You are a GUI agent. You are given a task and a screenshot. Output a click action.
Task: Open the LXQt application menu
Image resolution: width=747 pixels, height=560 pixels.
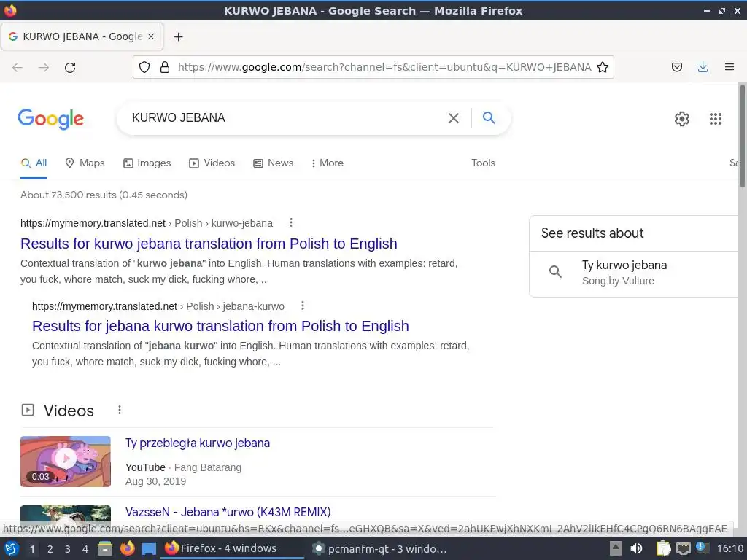(x=12, y=549)
